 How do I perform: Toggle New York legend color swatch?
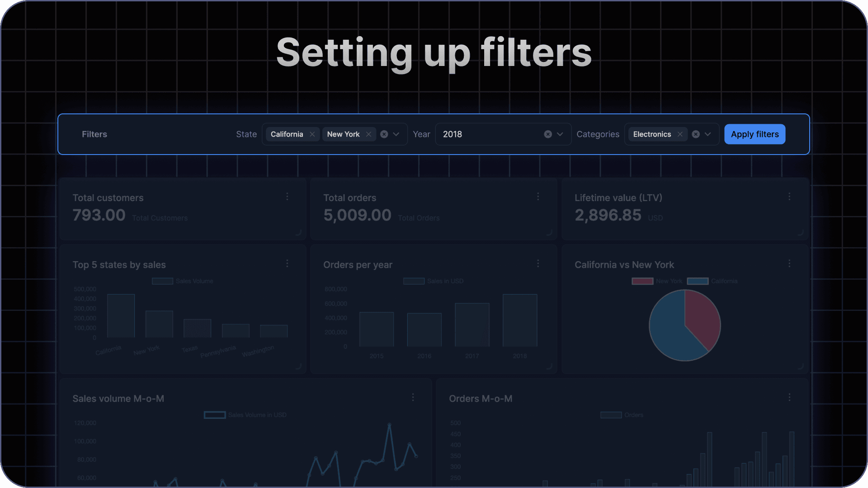642,281
